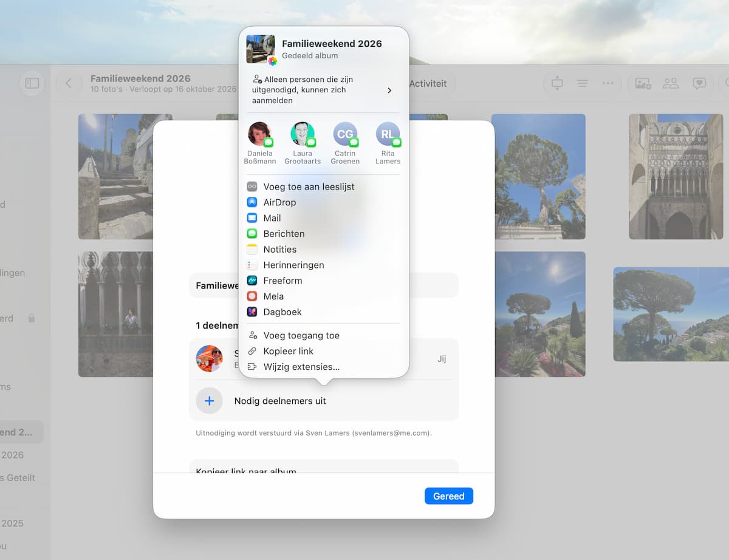Click the participant avatar in the dialog
The width and height of the screenshot is (729, 560).
pyautogui.click(x=209, y=358)
